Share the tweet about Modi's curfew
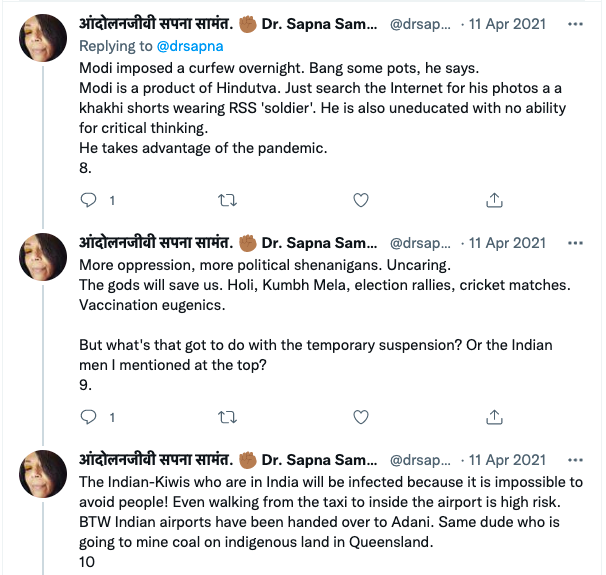This screenshot has height=575, width=606. [494, 200]
